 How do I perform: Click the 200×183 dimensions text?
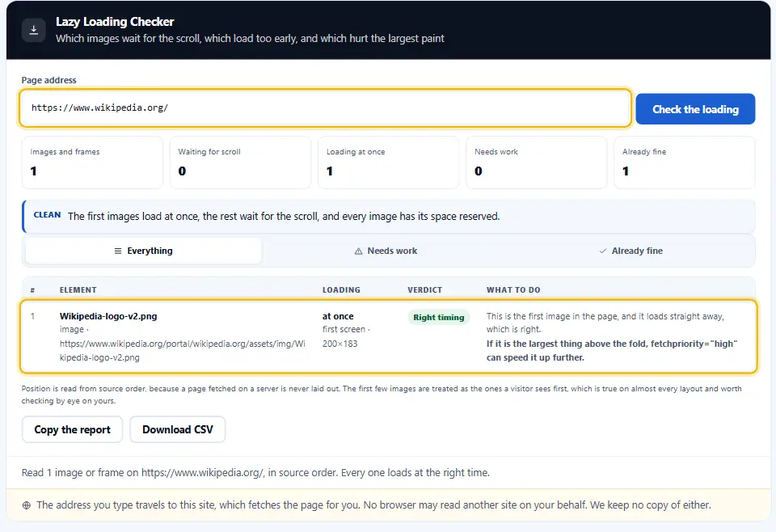coord(340,344)
